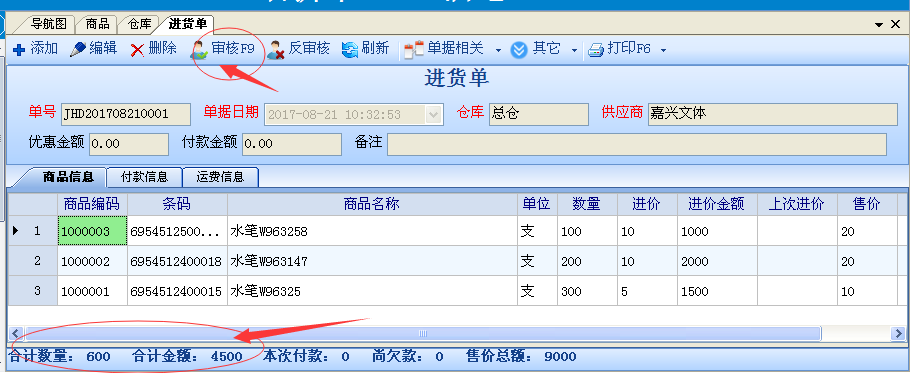Click the 编辑 edit pen icon

(77, 49)
